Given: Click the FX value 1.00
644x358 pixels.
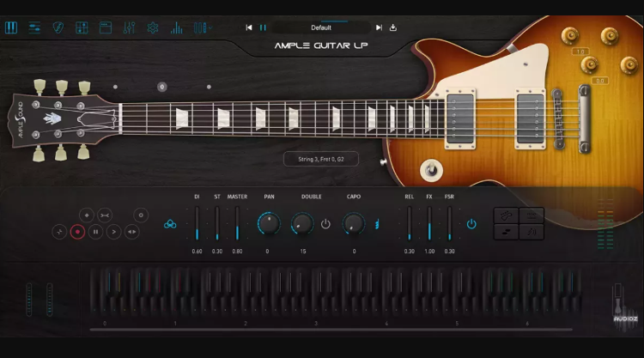Looking at the screenshot, I should [429, 252].
